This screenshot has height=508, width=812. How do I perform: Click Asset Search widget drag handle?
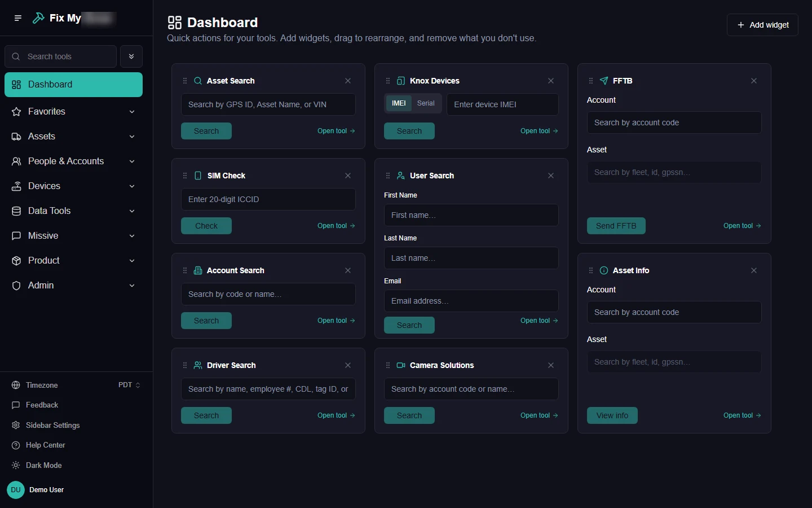185,81
